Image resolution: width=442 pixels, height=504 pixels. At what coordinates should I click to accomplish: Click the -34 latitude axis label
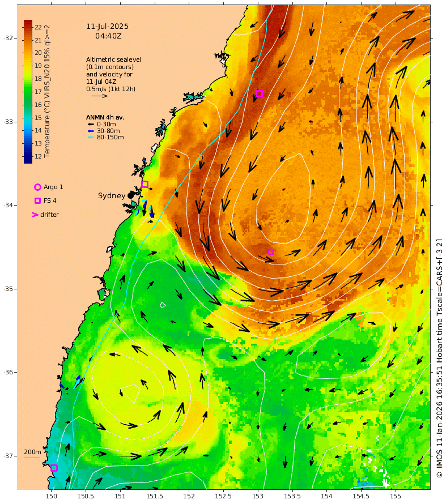pyautogui.click(x=9, y=206)
